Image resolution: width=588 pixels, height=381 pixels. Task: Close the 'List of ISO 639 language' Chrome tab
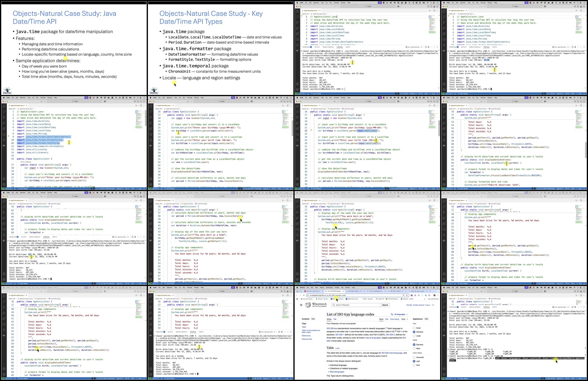click(343, 291)
